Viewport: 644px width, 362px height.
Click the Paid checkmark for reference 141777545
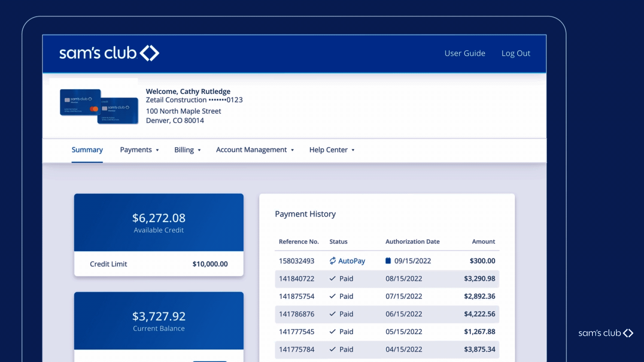tap(332, 332)
